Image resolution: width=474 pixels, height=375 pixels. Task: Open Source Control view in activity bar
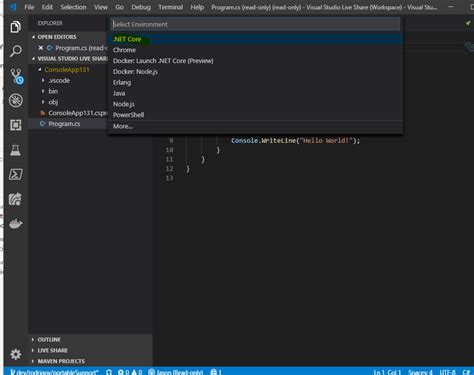coord(16,76)
